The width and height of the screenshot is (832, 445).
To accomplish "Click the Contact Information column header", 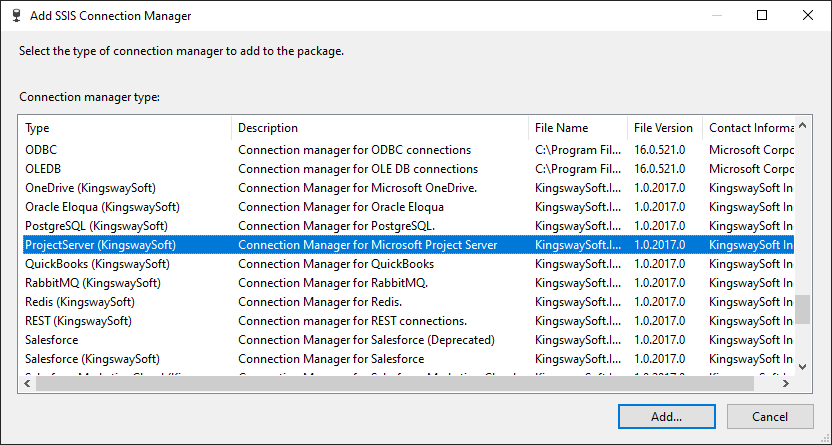I will (748, 128).
